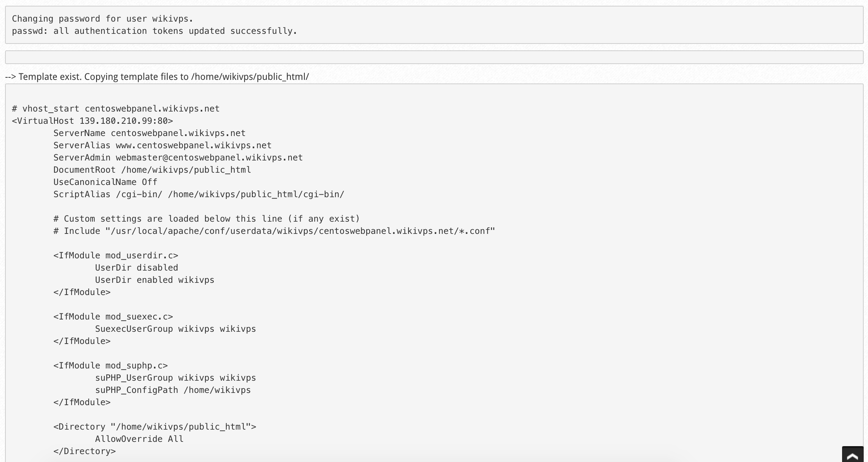Click the '# Custom settings are loaded below' comment

point(207,219)
